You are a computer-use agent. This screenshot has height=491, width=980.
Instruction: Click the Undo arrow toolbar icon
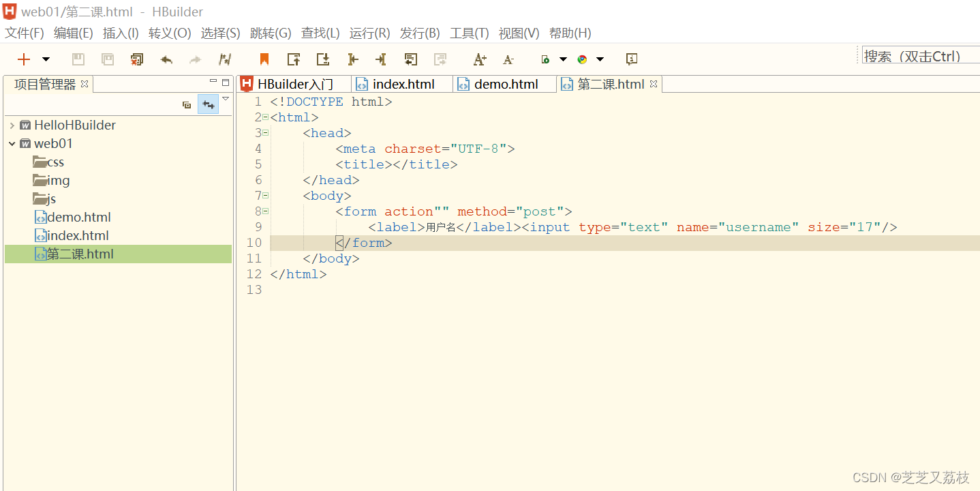pyautogui.click(x=166, y=59)
